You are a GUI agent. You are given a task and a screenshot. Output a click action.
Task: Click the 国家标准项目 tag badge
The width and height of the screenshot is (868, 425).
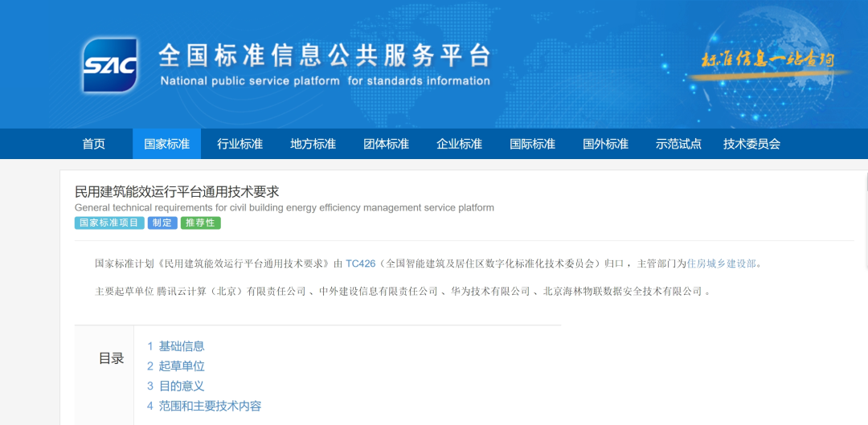109,223
